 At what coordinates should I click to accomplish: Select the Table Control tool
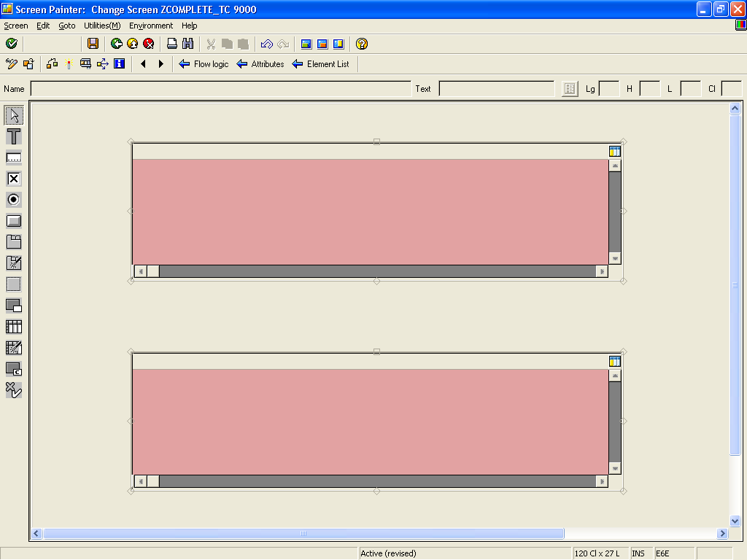(x=12, y=327)
